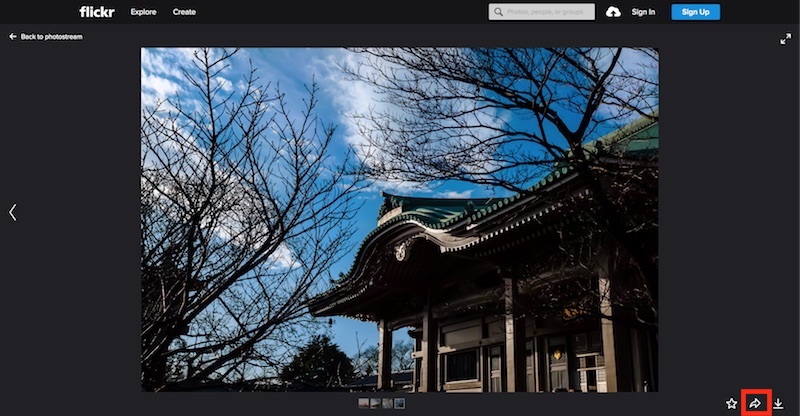Viewport: 800px width, 416px height.
Task: Expand photo to fullscreen view
Action: tap(785, 39)
